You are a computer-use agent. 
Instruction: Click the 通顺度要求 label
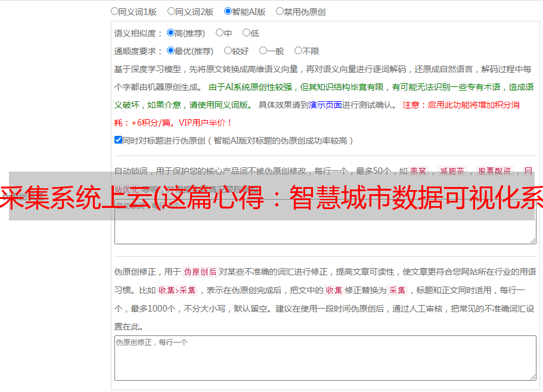138,52
